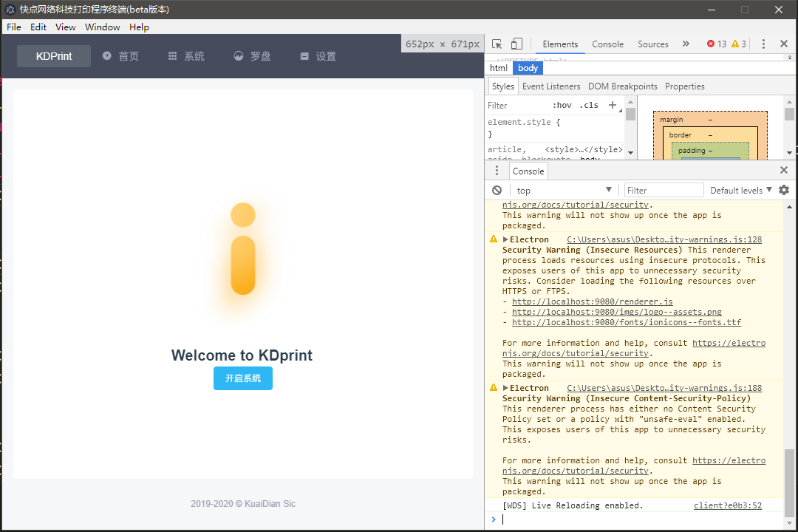This screenshot has height=532, width=798.
Task: Open console settings gear
Action: coord(784,190)
